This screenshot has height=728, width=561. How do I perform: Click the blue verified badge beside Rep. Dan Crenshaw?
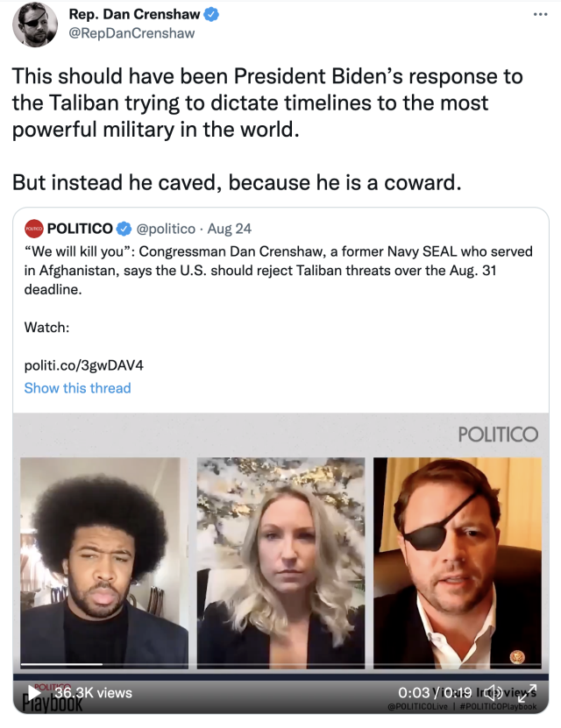(211, 14)
